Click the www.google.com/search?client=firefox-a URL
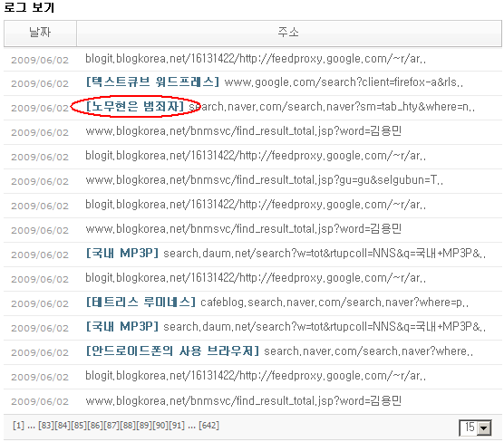The height and width of the screenshot is (442, 504). point(344,82)
